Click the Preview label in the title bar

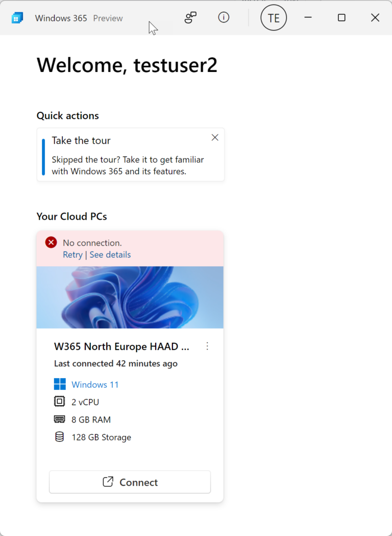pyautogui.click(x=108, y=18)
